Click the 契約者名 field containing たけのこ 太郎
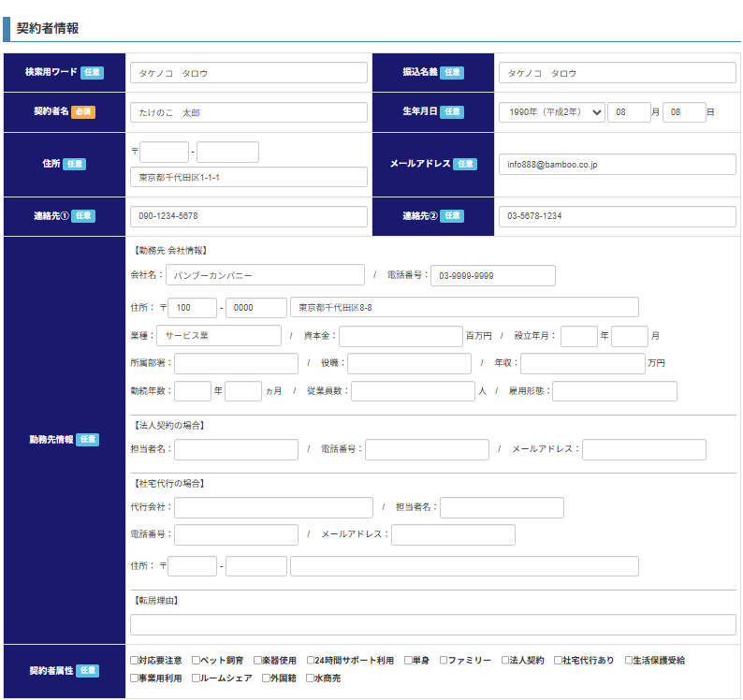The image size is (743, 700). coord(248,112)
